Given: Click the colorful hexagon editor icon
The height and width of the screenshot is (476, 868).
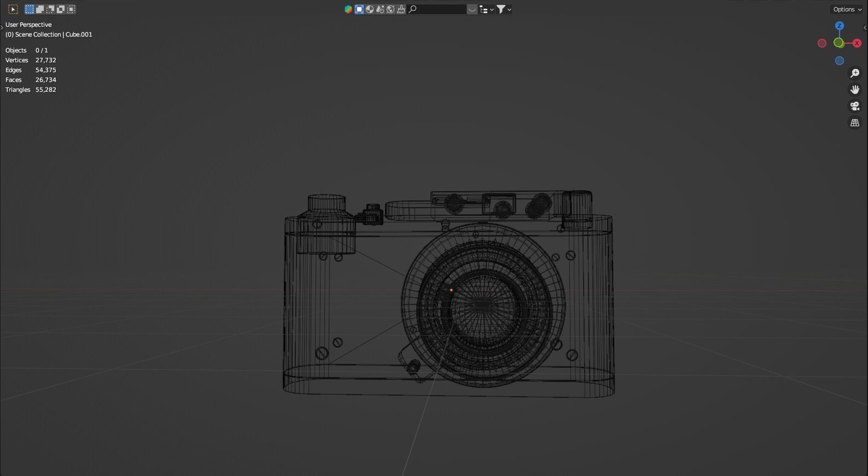Looking at the screenshot, I should pyautogui.click(x=348, y=9).
